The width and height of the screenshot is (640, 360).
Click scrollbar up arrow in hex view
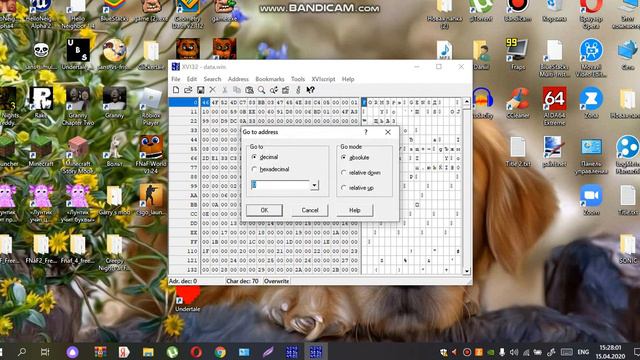(x=467, y=102)
